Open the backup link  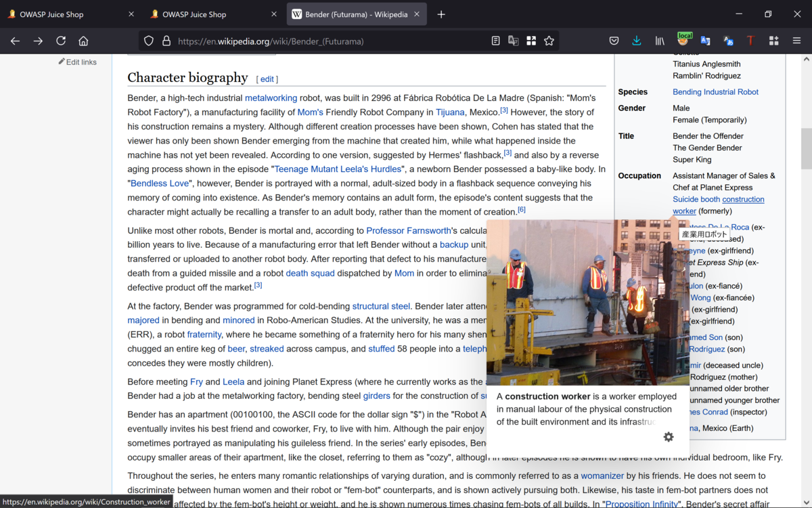454,245
